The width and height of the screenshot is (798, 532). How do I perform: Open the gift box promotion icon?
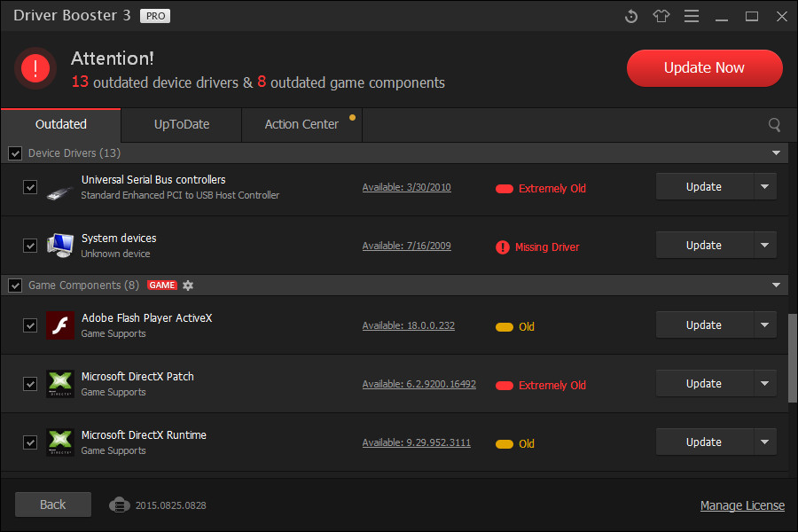pyautogui.click(x=661, y=16)
